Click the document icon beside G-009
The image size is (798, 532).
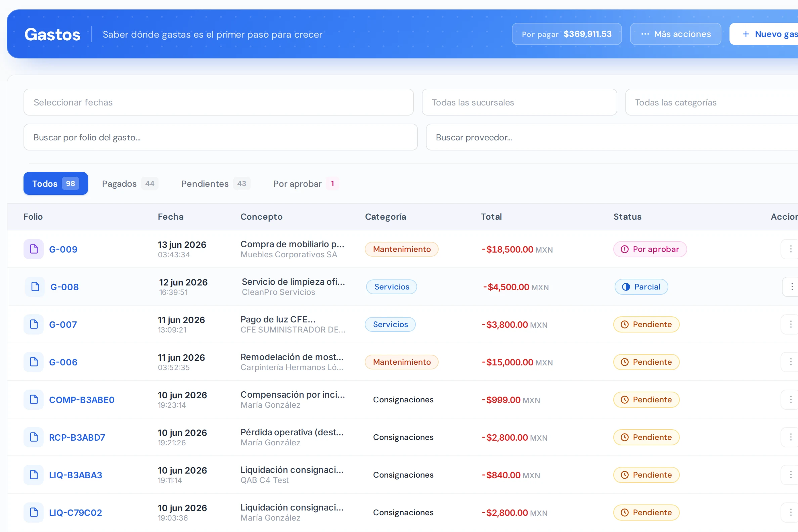click(x=34, y=249)
